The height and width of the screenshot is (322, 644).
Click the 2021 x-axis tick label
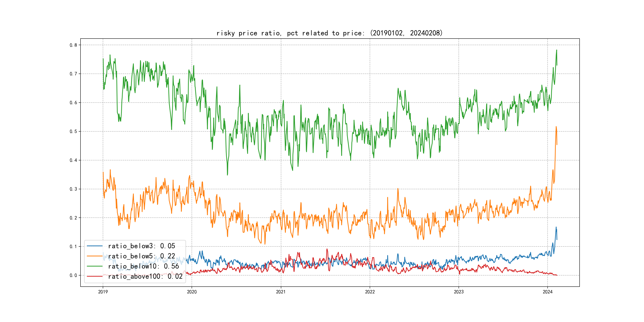[281, 292]
